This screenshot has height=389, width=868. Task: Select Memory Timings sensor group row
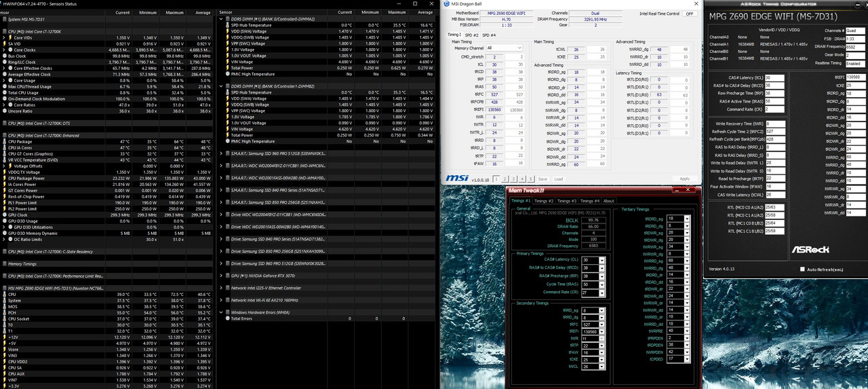coord(108,263)
